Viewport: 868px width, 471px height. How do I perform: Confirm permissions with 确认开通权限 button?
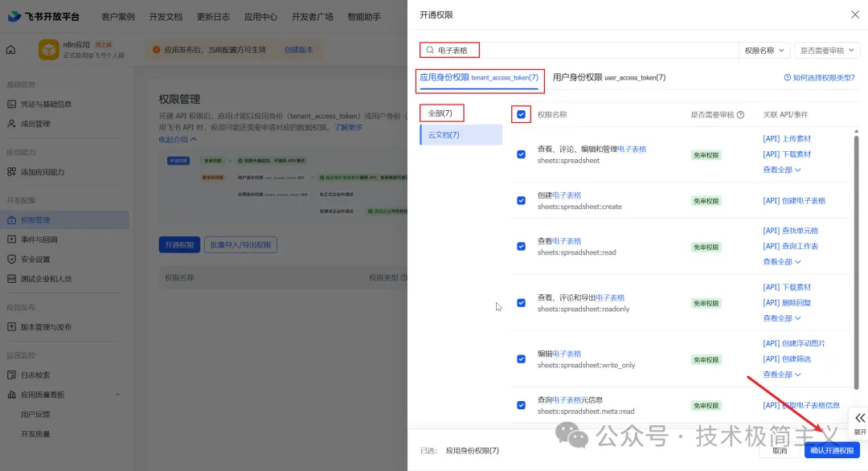[833, 450]
